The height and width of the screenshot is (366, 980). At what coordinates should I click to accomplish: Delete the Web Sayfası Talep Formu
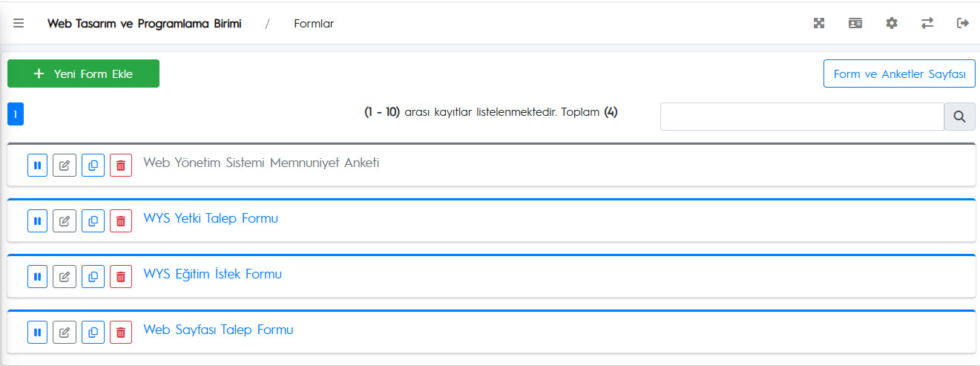click(x=121, y=332)
